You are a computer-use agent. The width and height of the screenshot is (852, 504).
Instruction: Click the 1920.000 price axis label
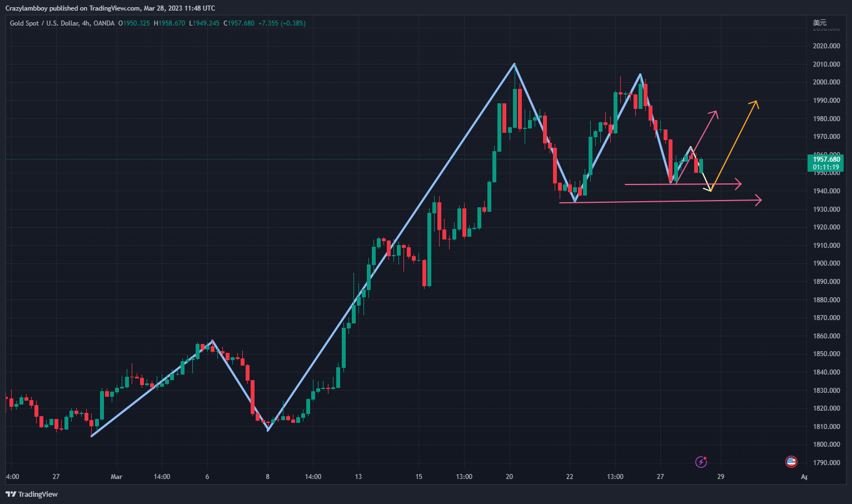pos(826,227)
